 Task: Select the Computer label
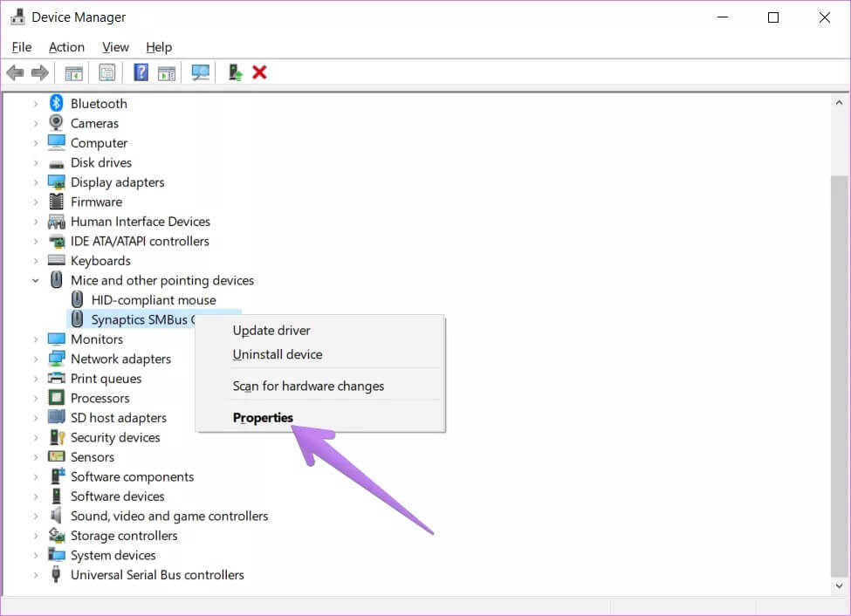point(99,143)
